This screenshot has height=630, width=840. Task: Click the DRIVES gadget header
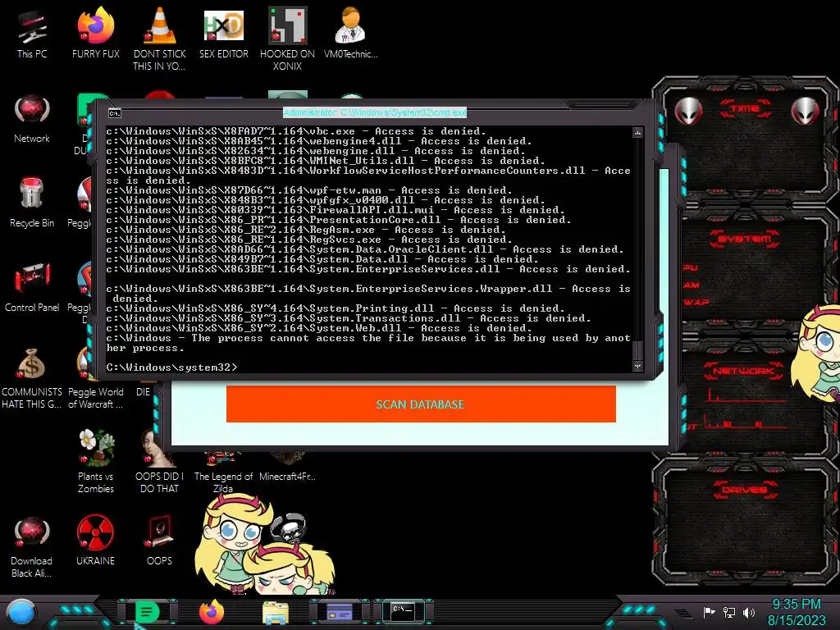point(745,490)
